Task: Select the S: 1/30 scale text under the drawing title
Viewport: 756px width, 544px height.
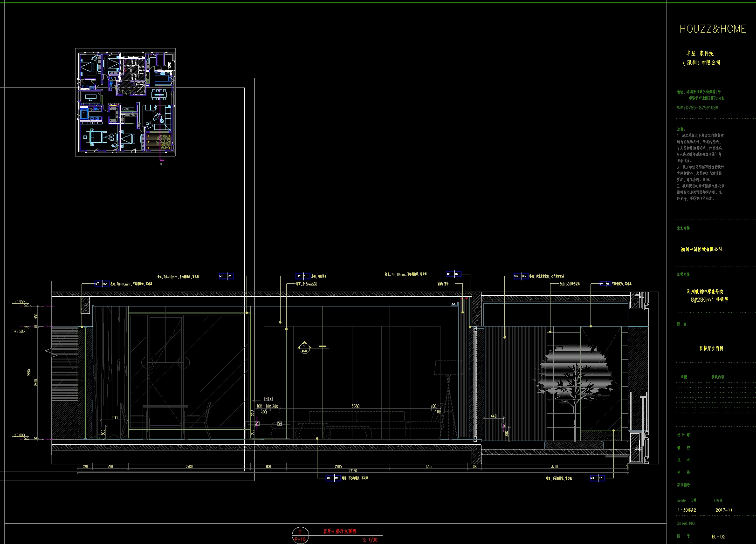Action: [x=370, y=540]
